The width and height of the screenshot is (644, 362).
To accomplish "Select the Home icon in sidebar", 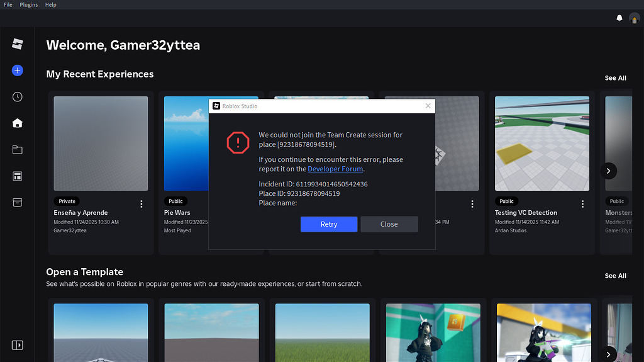I will (x=17, y=123).
